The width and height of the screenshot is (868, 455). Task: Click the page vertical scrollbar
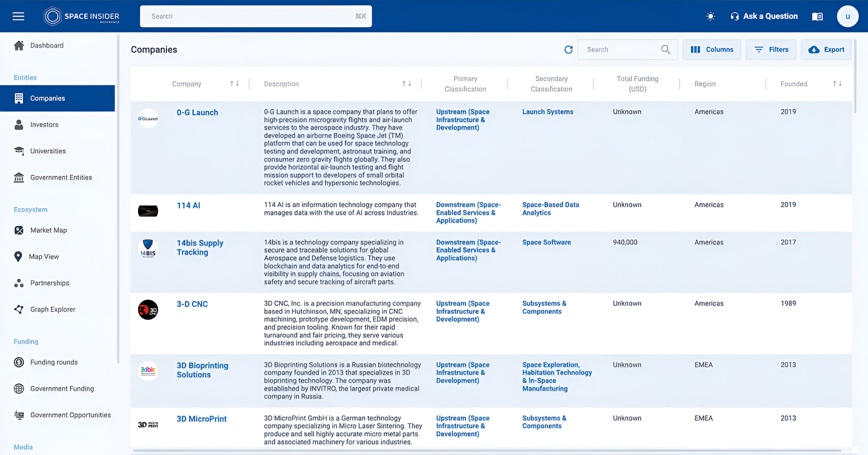[x=855, y=76]
